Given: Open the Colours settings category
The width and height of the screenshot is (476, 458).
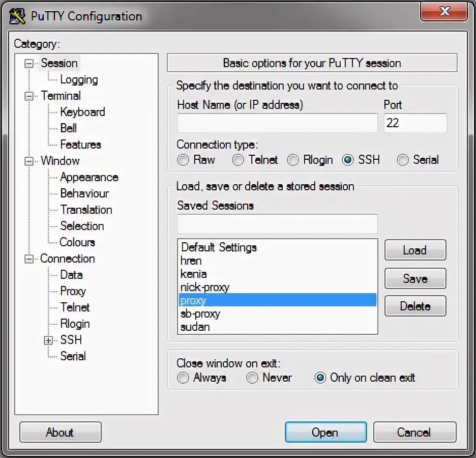Looking at the screenshot, I should coord(77,242).
